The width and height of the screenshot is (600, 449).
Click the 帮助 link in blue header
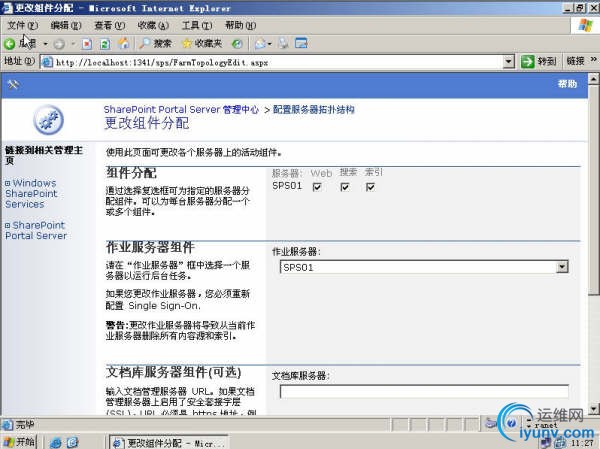pyautogui.click(x=567, y=84)
